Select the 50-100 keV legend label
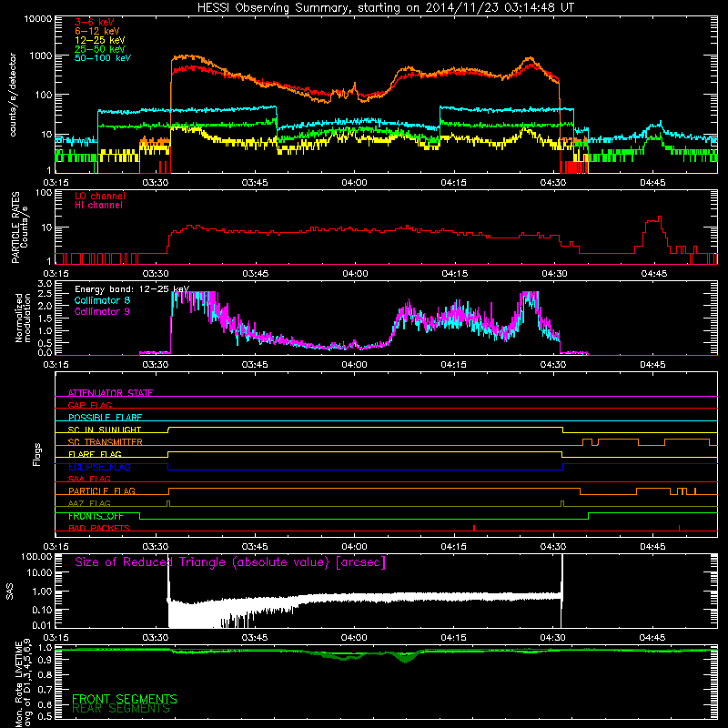Viewport: 728px width, 728px height. pyautogui.click(x=103, y=58)
